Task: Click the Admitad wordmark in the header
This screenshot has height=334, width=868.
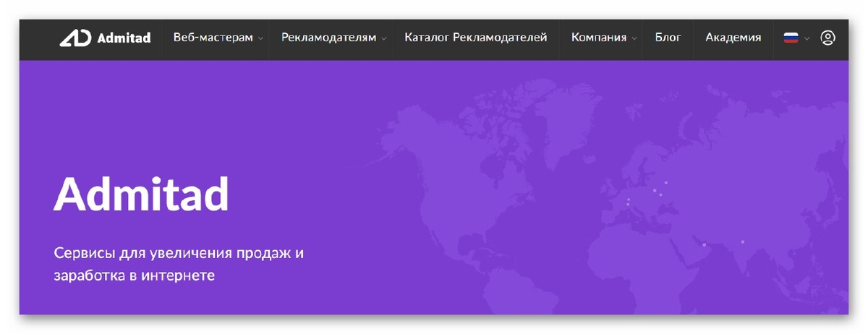Action: pyautogui.click(x=124, y=38)
